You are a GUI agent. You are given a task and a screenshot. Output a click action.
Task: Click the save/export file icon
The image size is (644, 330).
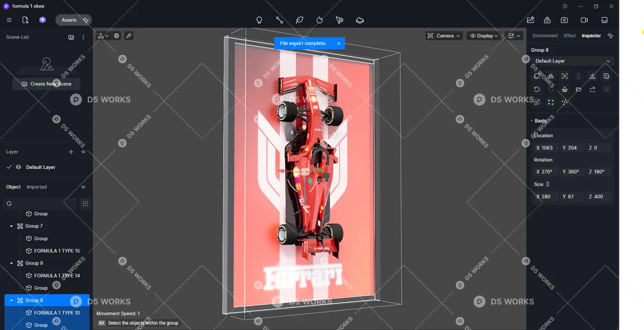[x=25, y=20]
